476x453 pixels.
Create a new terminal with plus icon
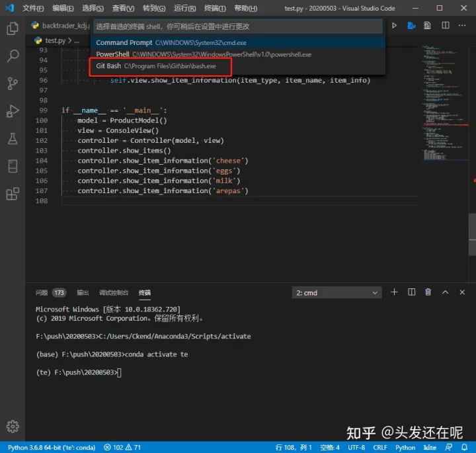coord(394,292)
